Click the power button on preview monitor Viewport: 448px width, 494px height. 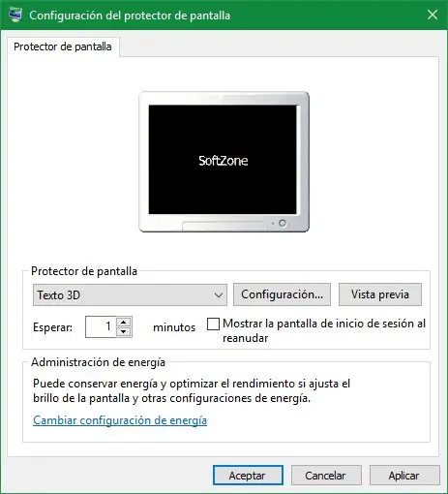pyautogui.click(x=283, y=223)
